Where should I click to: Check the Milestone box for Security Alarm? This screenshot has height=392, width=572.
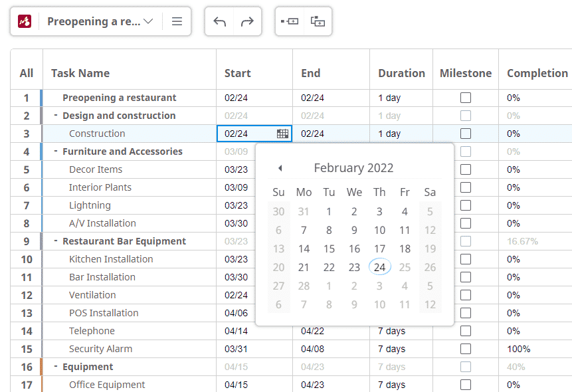pyautogui.click(x=466, y=348)
